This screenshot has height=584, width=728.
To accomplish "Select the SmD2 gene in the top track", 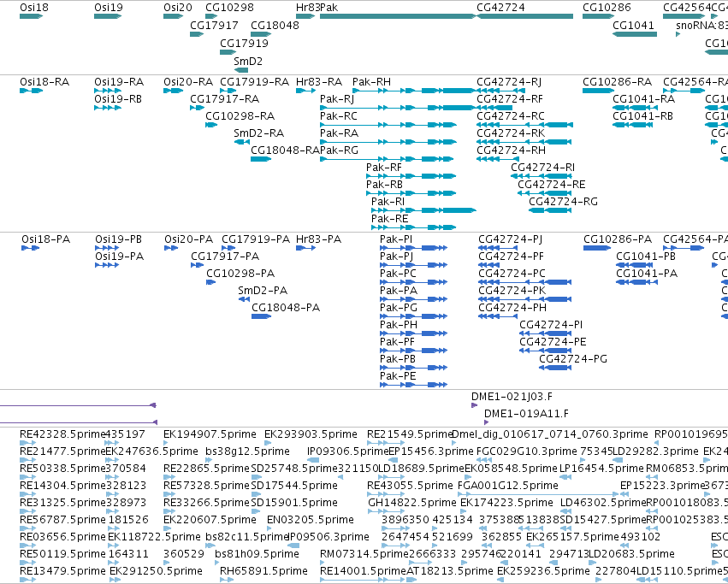I will tap(241, 70).
